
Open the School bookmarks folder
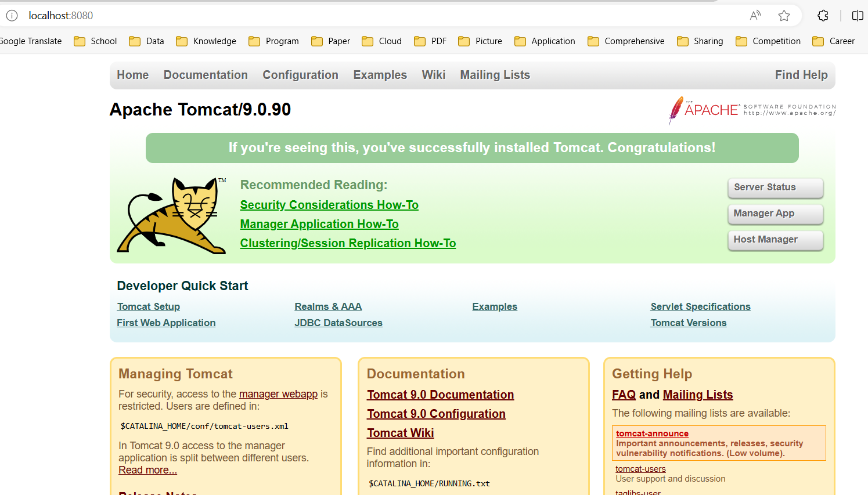[95, 41]
